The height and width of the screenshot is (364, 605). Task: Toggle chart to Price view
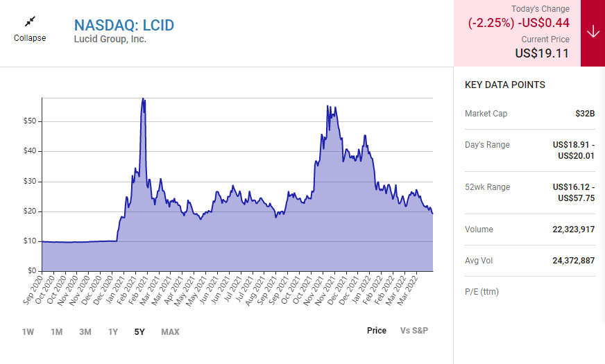tap(377, 331)
